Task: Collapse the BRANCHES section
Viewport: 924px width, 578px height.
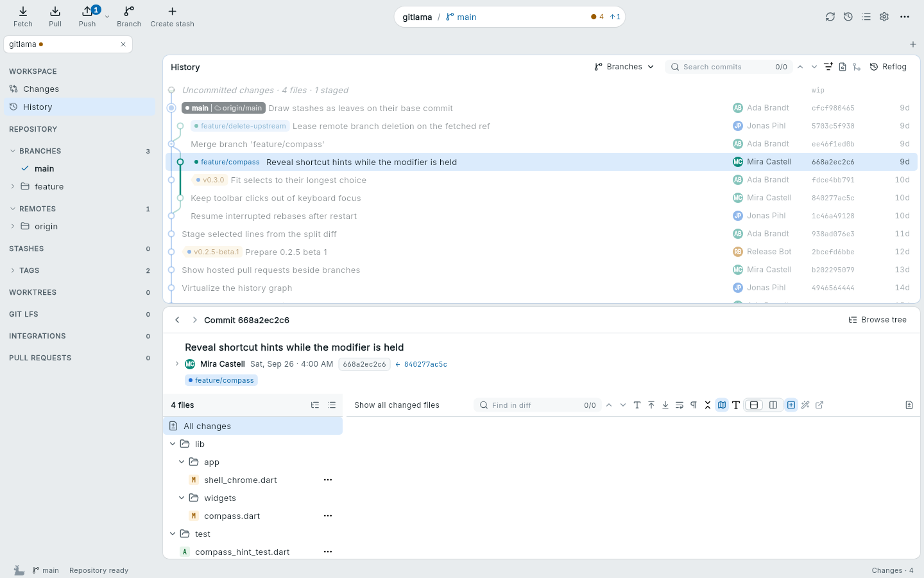Action: click(x=13, y=151)
